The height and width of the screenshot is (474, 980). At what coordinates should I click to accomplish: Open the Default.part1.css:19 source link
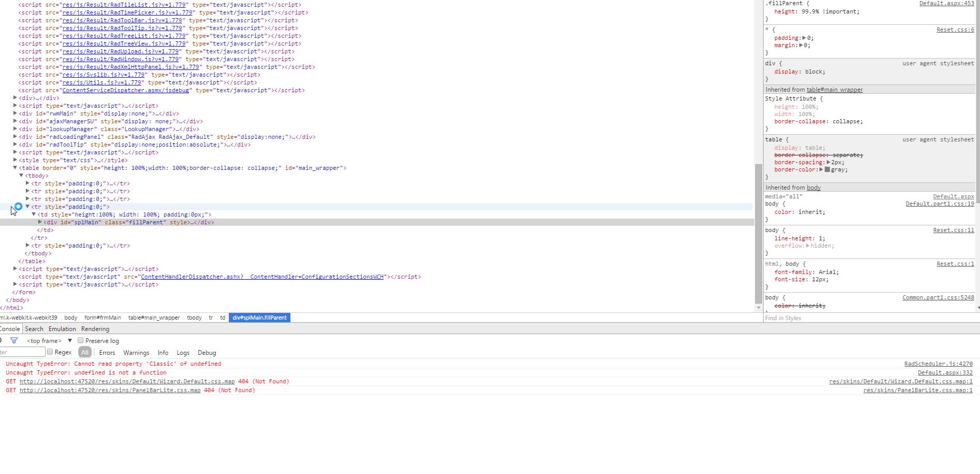[940, 204]
